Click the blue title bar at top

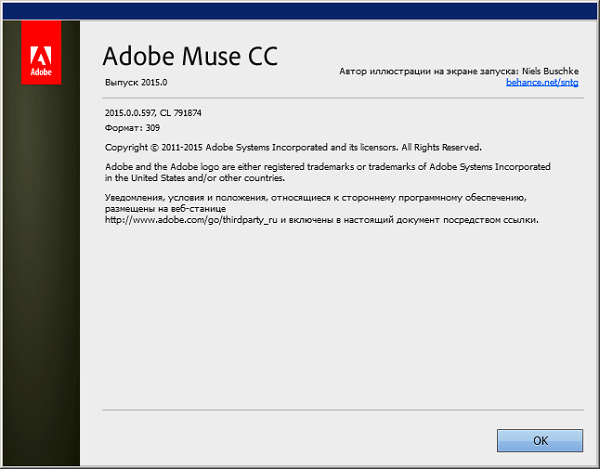coord(300,10)
